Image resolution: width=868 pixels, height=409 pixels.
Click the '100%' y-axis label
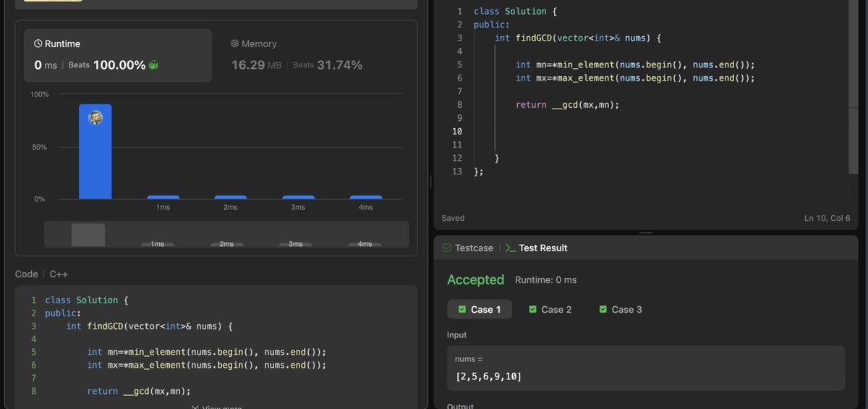coord(40,95)
